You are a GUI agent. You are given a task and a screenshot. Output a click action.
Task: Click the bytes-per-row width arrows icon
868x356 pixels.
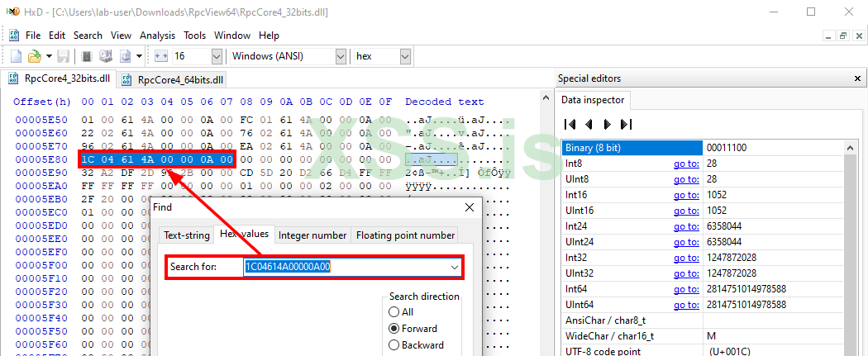click(160, 56)
